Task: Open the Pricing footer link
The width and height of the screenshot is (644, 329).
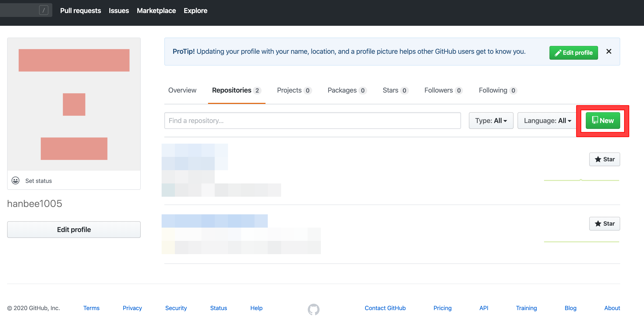Action: [x=442, y=308]
